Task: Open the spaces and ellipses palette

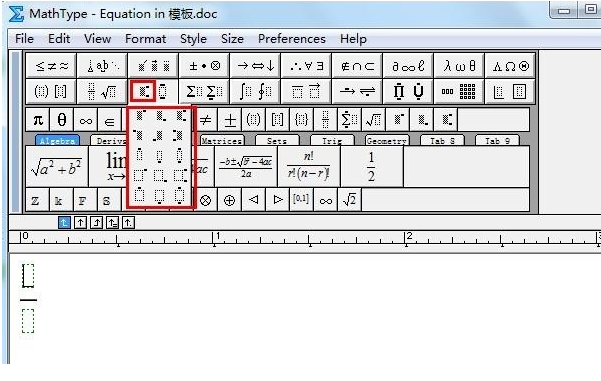Action: click(102, 66)
